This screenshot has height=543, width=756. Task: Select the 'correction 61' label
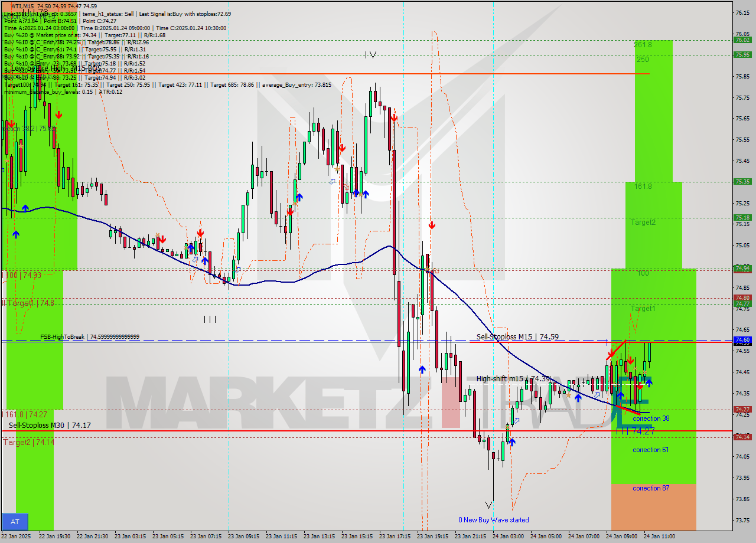coord(651,450)
